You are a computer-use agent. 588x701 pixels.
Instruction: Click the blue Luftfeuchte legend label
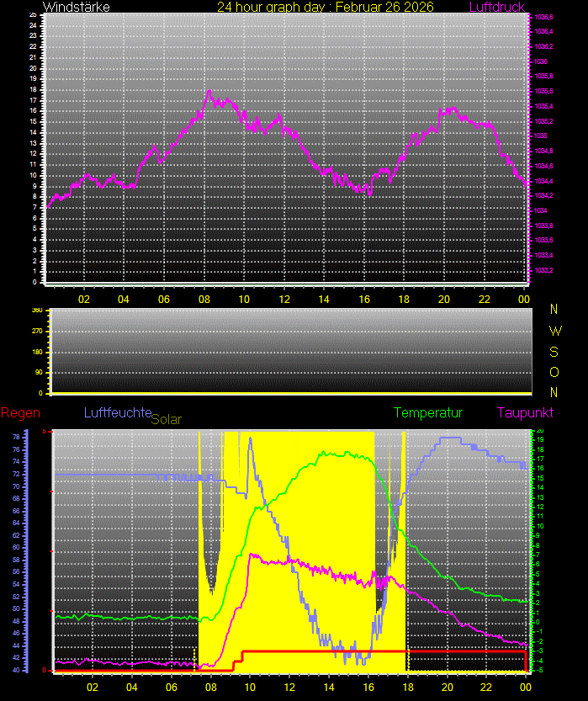point(117,412)
